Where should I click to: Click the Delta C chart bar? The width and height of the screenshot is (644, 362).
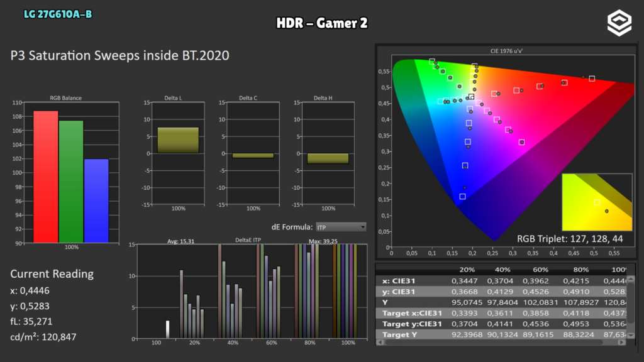click(253, 156)
